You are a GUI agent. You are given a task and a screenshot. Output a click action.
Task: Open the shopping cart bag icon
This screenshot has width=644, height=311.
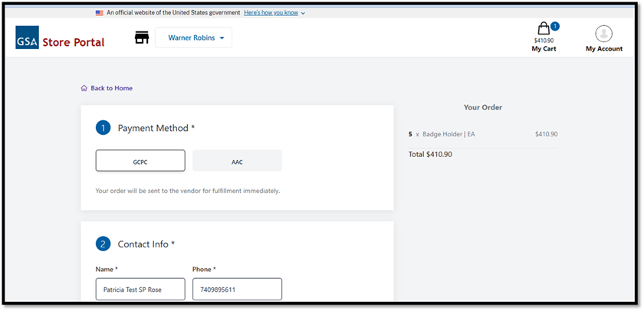coord(544,29)
